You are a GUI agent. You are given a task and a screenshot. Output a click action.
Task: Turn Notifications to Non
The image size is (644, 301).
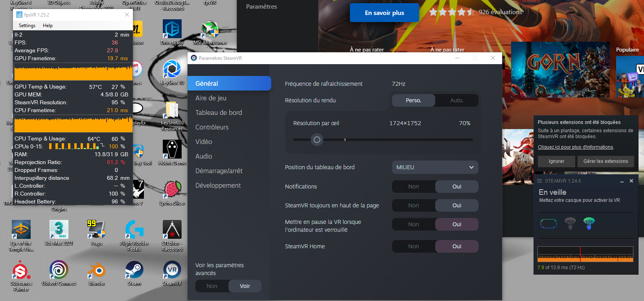pyautogui.click(x=413, y=187)
